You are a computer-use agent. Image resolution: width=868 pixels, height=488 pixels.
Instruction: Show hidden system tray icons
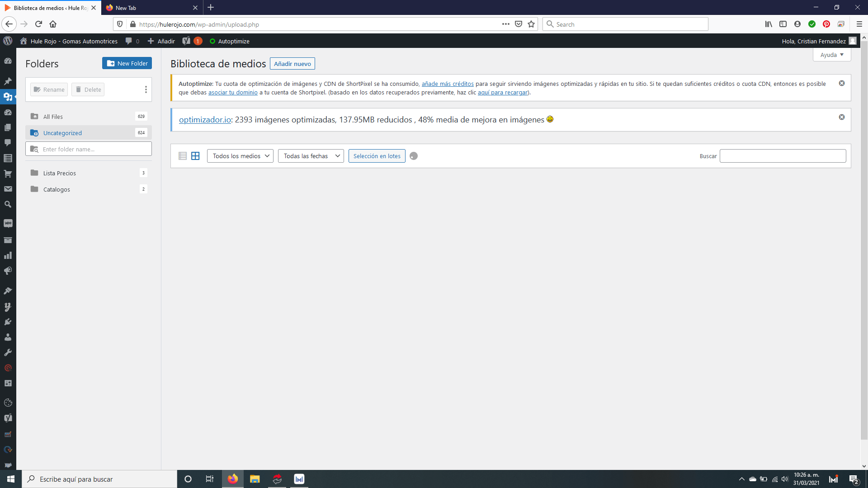(x=741, y=479)
